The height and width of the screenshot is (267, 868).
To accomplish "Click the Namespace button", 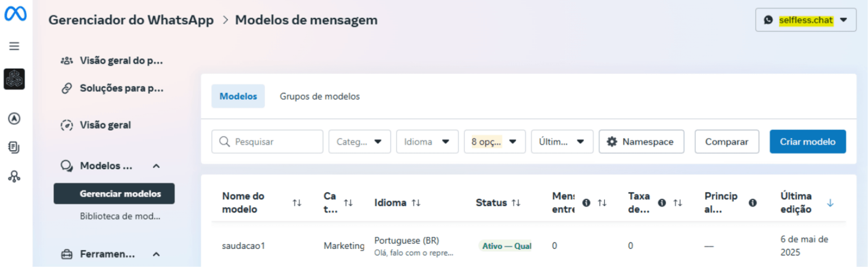I will pos(642,142).
